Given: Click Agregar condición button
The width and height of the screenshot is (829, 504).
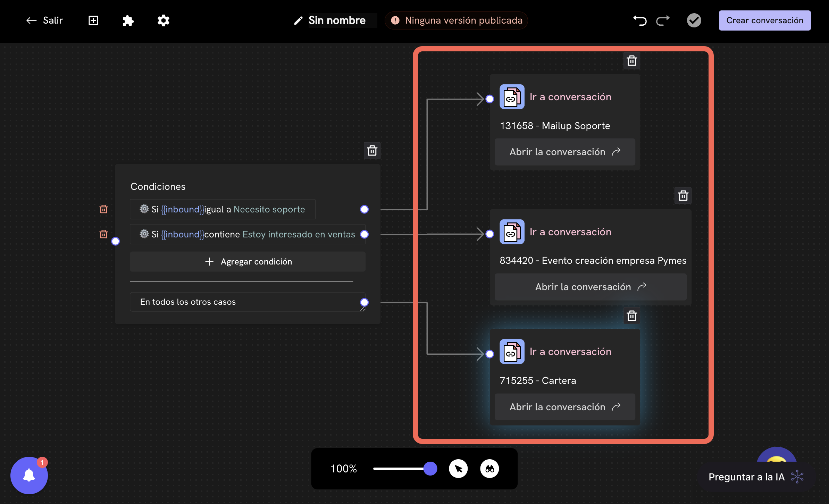Looking at the screenshot, I should tap(248, 261).
